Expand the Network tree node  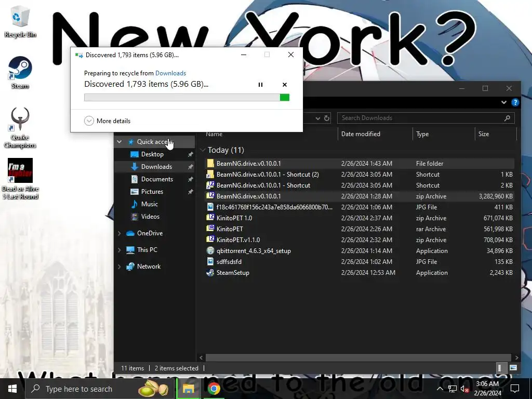click(x=119, y=267)
